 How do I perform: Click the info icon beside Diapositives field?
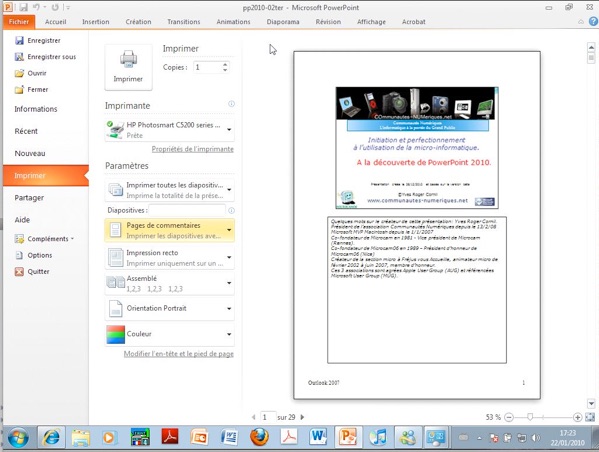[x=231, y=211]
